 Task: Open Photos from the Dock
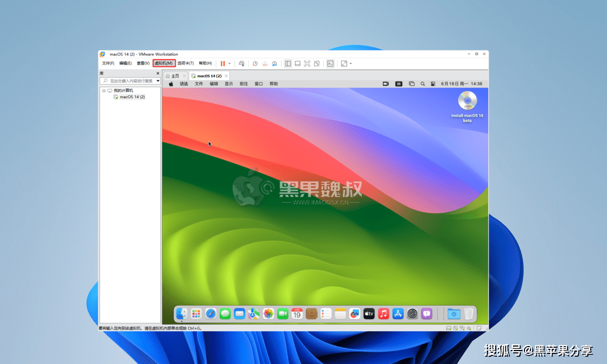point(268,313)
